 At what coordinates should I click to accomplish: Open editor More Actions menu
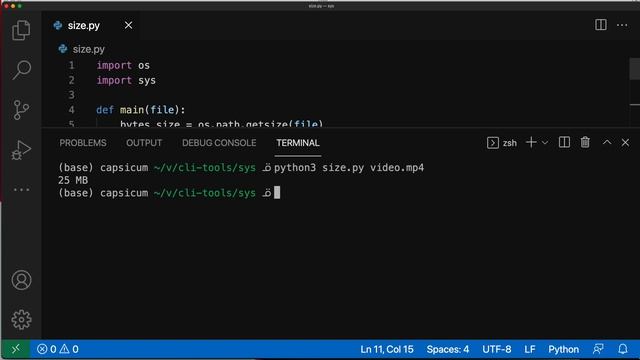click(x=622, y=25)
